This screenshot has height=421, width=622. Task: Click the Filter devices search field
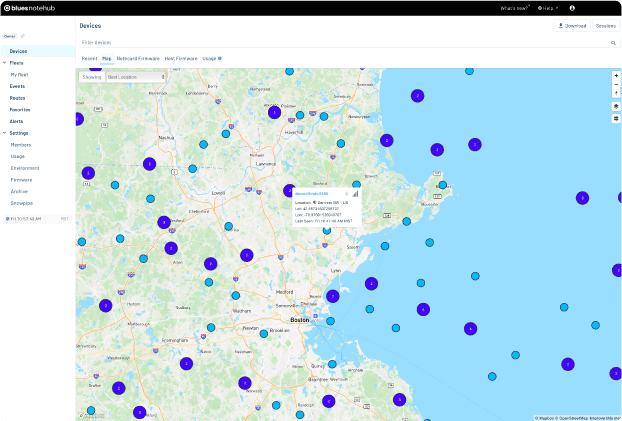coord(340,44)
